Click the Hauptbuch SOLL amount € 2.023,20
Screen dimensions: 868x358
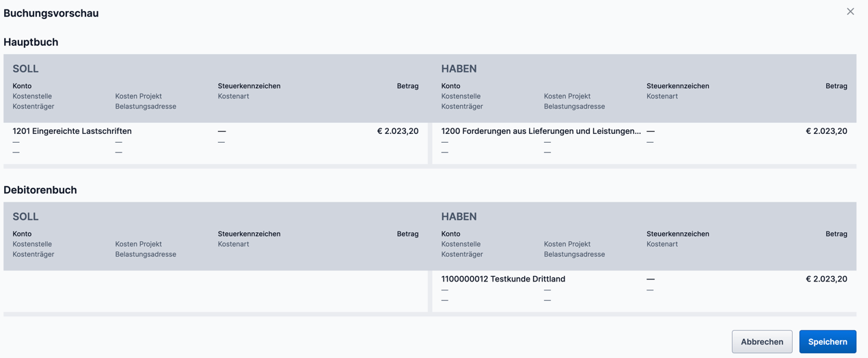click(397, 131)
